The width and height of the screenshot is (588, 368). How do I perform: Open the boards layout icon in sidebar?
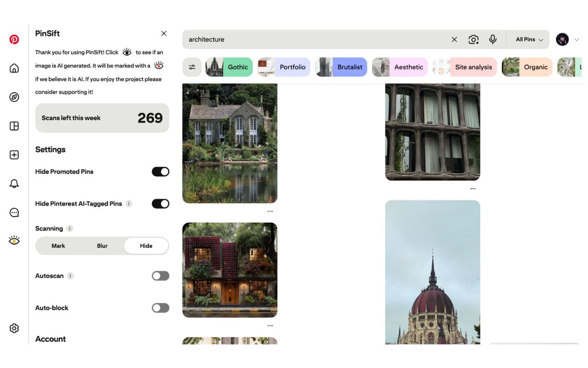point(14,126)
